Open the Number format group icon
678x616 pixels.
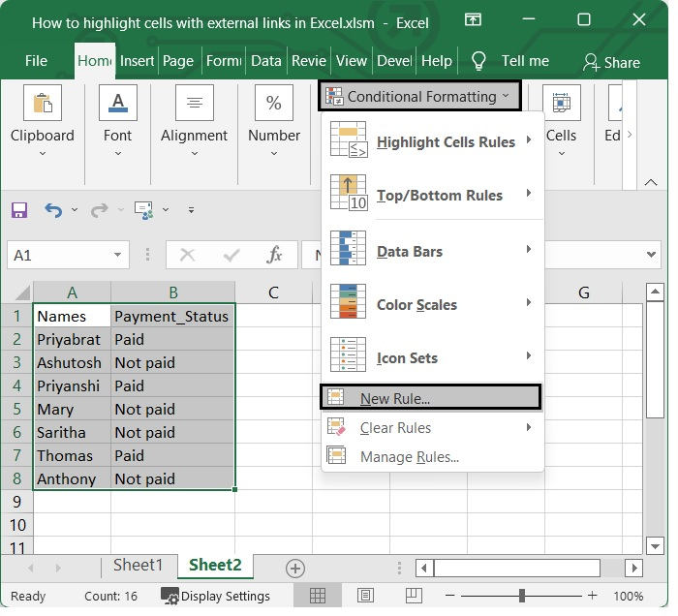coord(273,103)
